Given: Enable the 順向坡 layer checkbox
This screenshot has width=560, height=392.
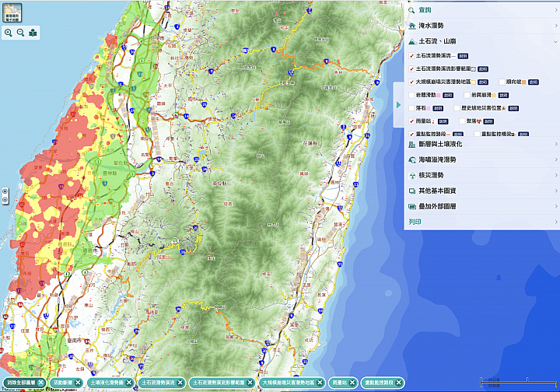Looking at the screenshot, I should 502,81.
